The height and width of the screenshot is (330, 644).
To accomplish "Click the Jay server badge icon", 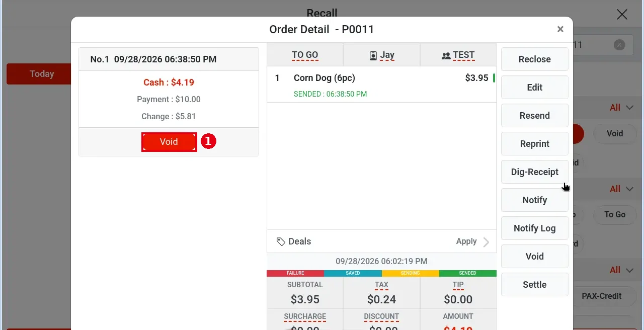I will coord(373,56).
